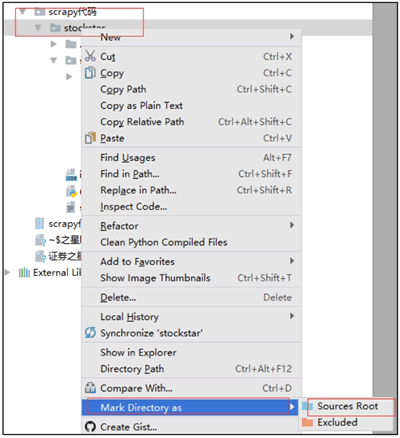Viewport: 400px width, 438px height.
Task: Expand the External Libraries tree node
Action: click(x=7, y=272)
